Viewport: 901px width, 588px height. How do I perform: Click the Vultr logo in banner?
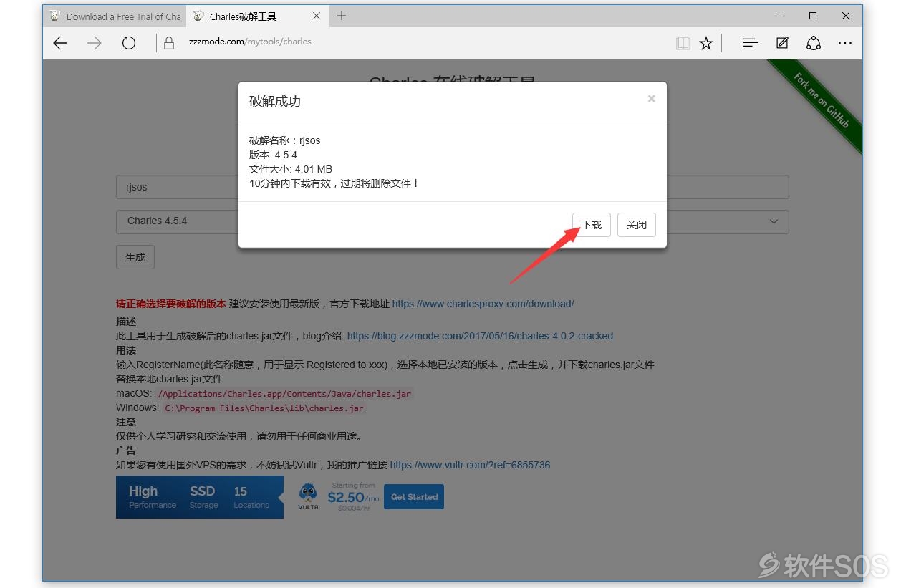click(309, 496)
